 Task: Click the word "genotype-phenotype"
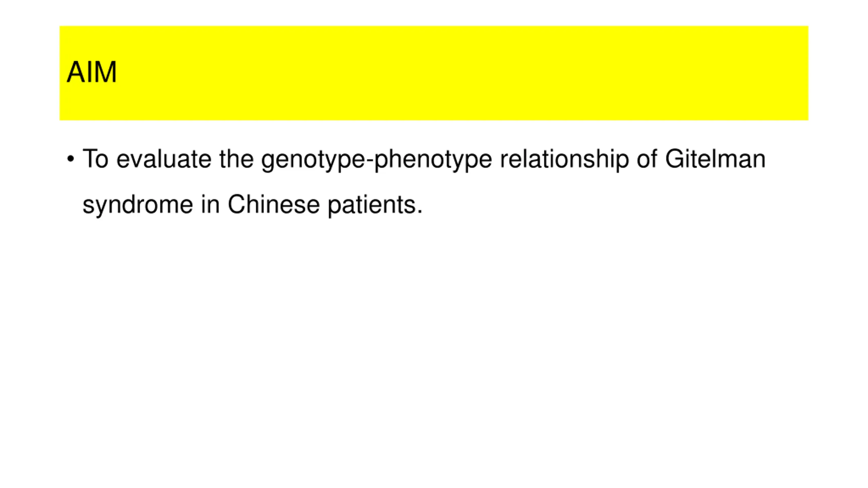pyautogui.click(x=376, y=160)
